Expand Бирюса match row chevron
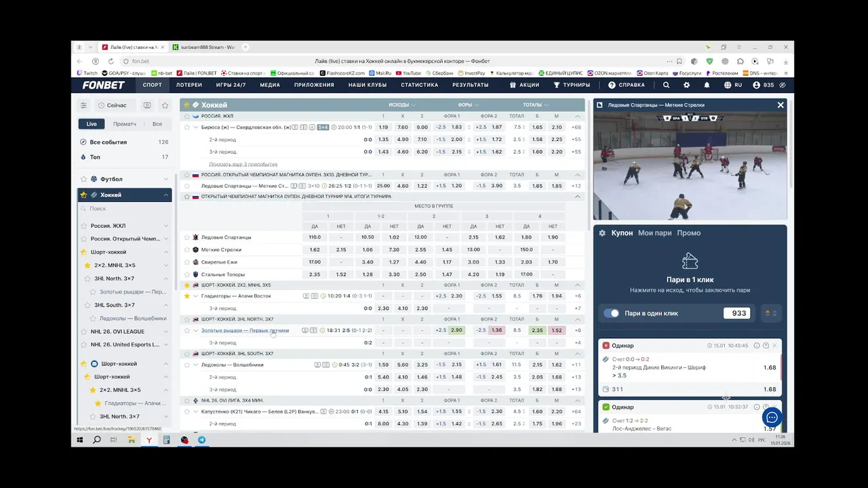868x488 pixels. click(x=195, y=127)
